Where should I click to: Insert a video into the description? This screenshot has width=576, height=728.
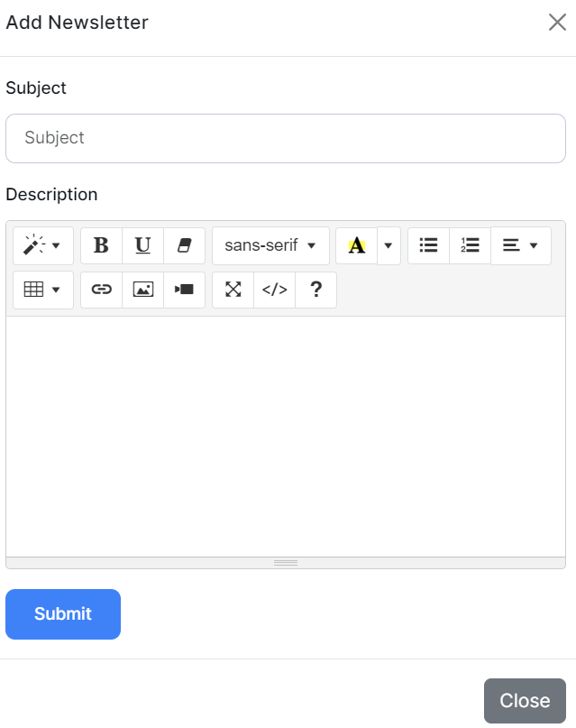click(x=184, y=290)
